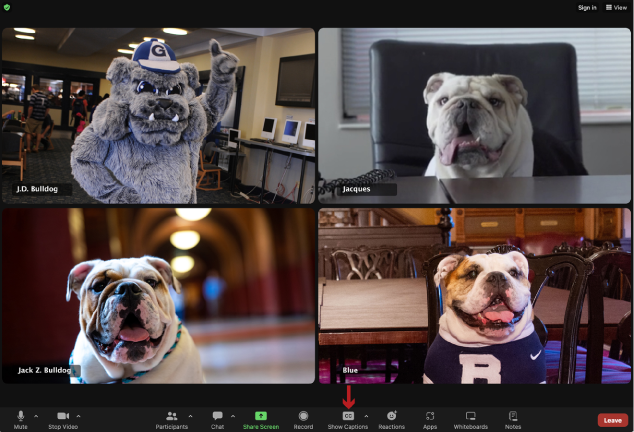Expand audio options arrow beside Mute
The width and height of the screenshot is (634, 432).
pos(36,415)
